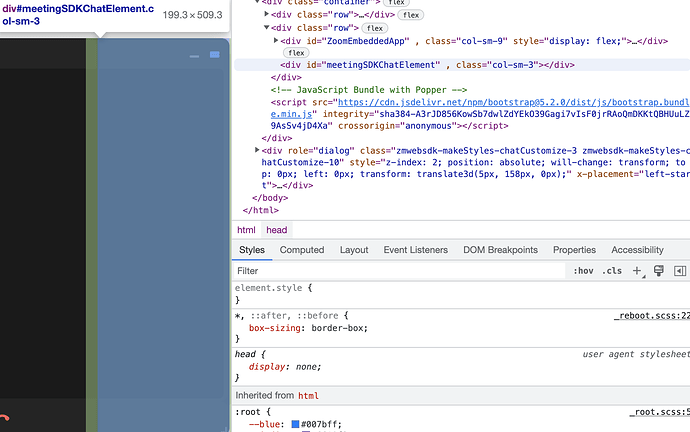Viewport: 690px width, 432px height.
Task: Toggle the .cls element classes panel
Action: (x=612, y=271)
